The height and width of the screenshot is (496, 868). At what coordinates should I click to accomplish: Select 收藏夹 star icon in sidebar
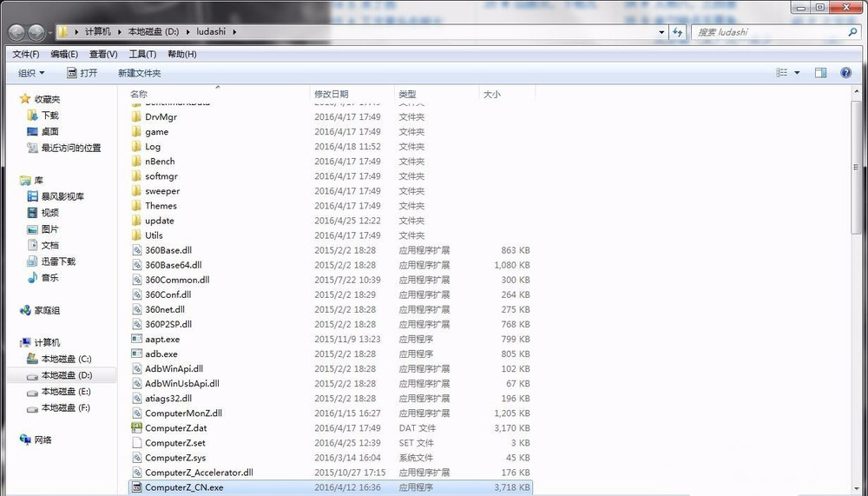coord(25,99)
